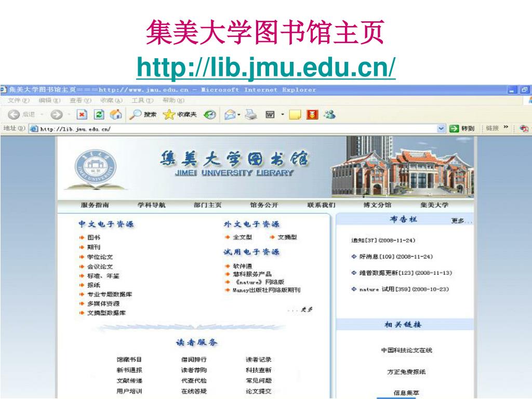Open 软件通 trial resource link
This screenshot has width=532, height=399.
point(242,266)
